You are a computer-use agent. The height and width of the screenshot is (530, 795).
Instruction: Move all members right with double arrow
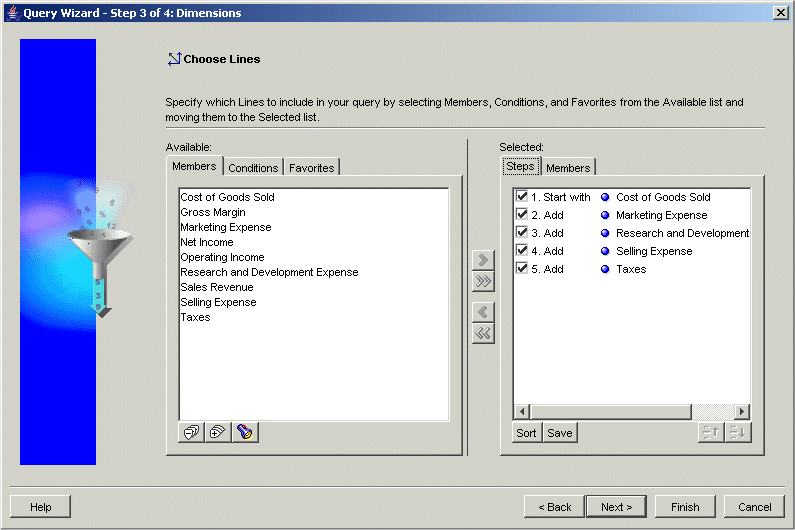click(x=483, y=281)
